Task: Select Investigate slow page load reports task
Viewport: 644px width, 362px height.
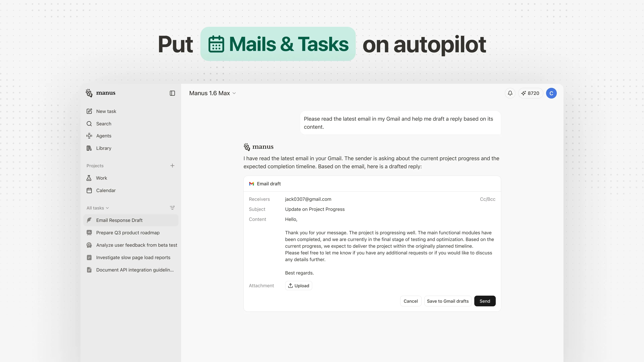Action: [x=130, y=257]
